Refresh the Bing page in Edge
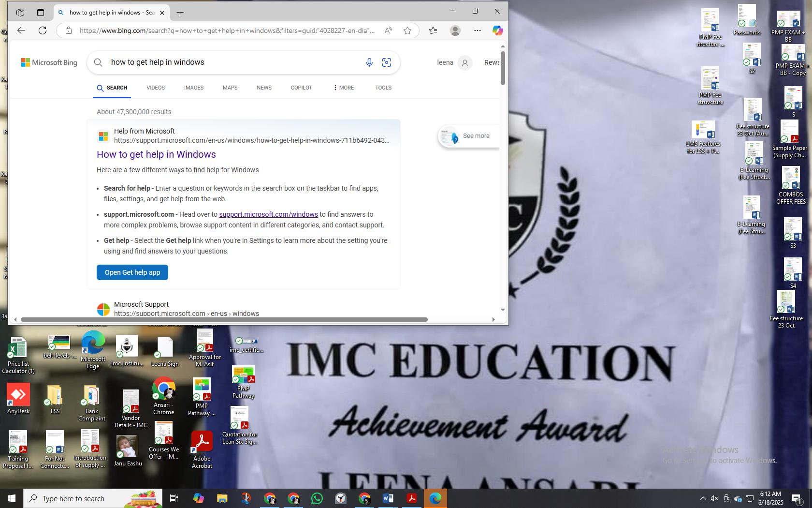This screenshot has width=812, height=508. tap(43, 30)
